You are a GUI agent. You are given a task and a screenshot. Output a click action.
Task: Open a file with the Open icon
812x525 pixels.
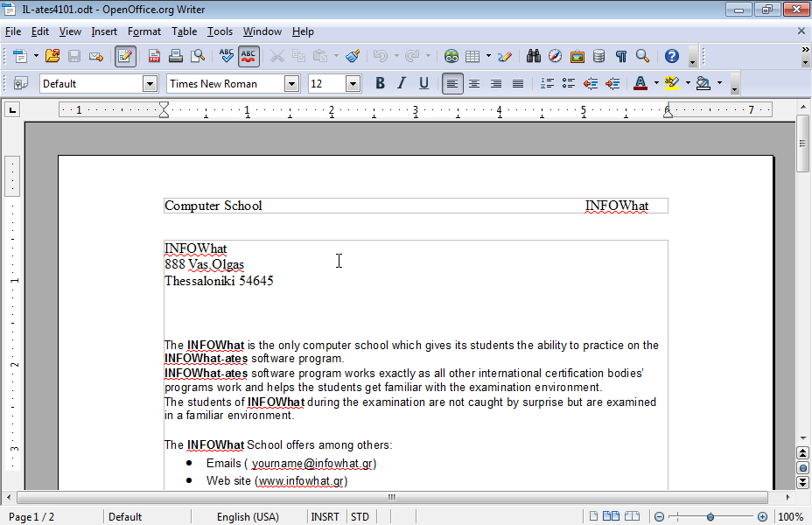pos(52,56)
